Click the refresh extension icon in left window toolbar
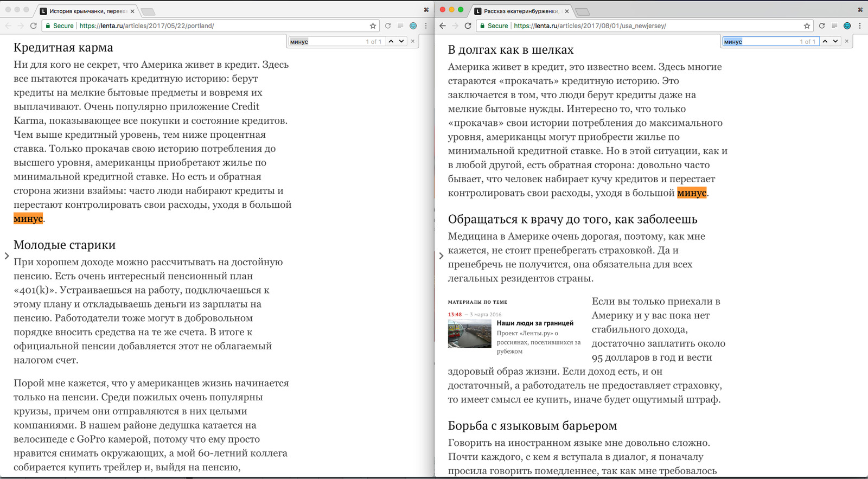 point(388,25)
